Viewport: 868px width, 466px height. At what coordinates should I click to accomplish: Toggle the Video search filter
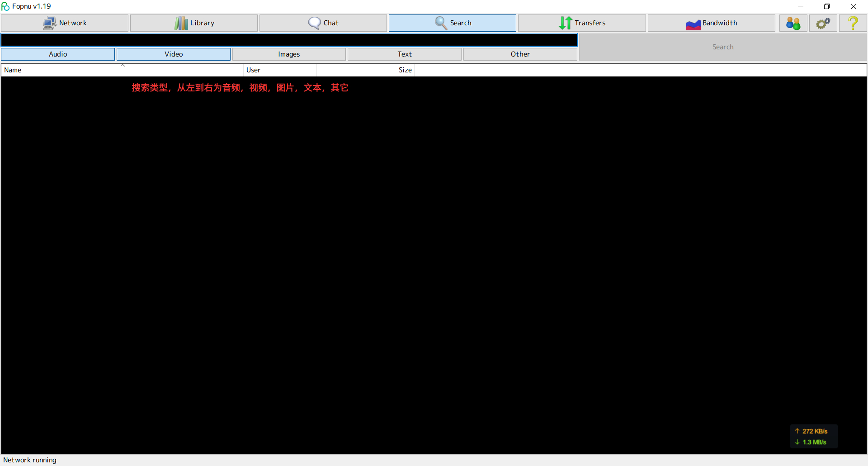(x=174, y=54)
